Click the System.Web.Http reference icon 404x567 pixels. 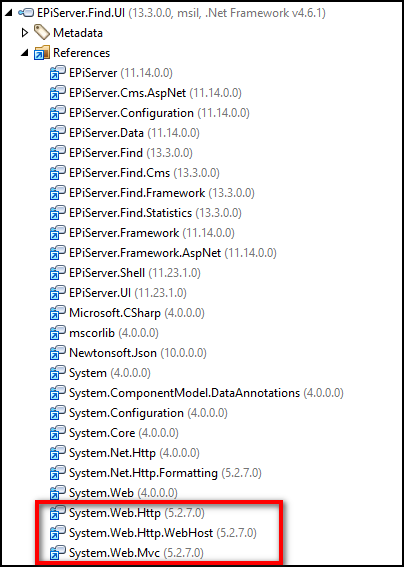(x=58, y=512)
